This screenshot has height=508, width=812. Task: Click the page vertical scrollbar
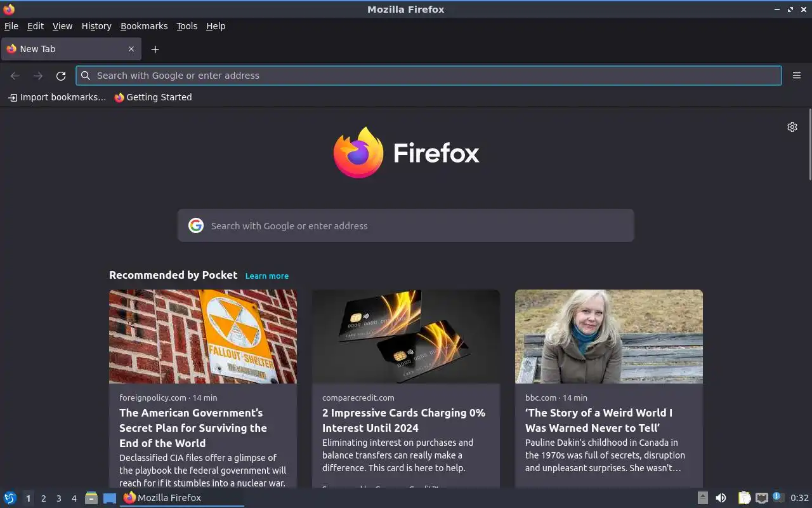click(x=809, y=144)
